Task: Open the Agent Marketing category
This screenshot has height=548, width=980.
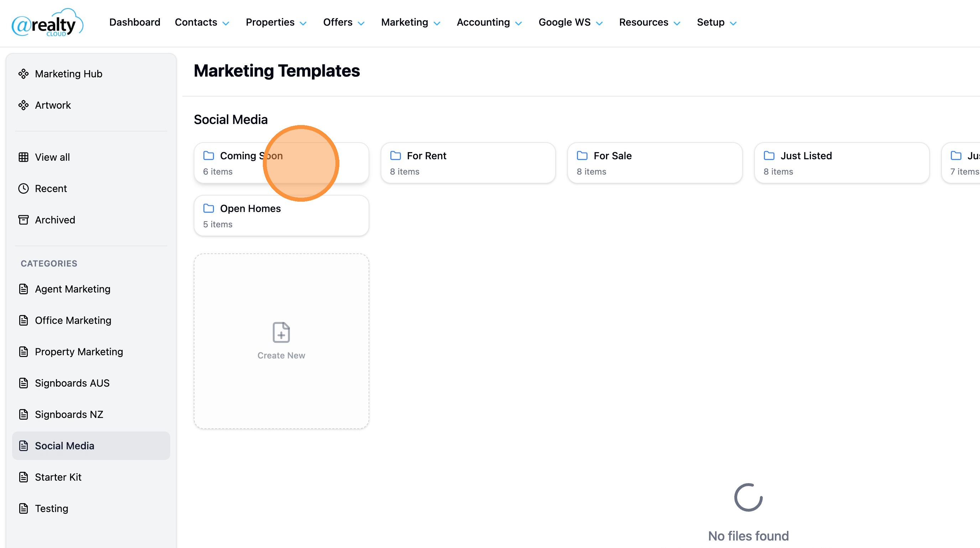Action: [x=91, y=289]
